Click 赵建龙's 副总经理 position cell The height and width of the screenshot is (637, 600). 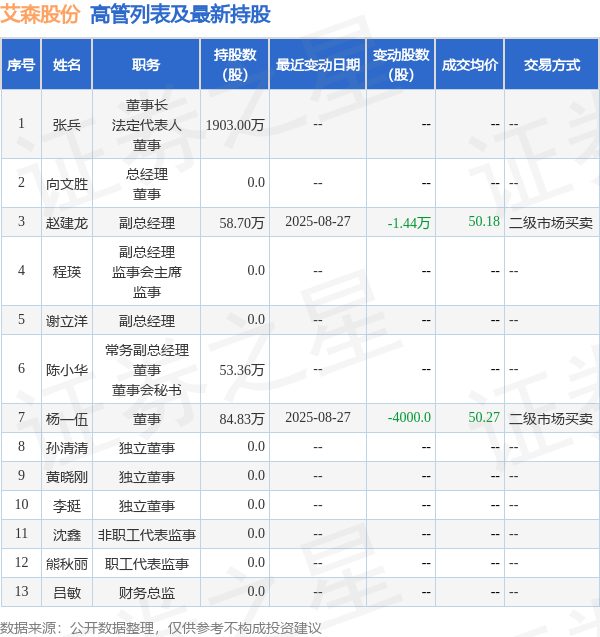point(146,223)
